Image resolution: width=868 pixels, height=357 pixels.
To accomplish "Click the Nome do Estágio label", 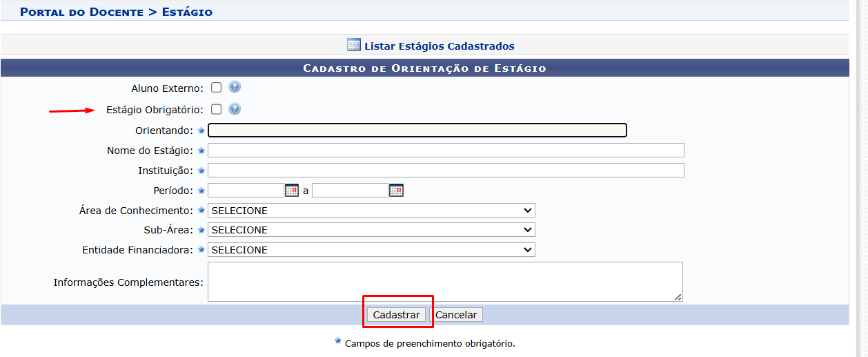I will tap(150, 151).
